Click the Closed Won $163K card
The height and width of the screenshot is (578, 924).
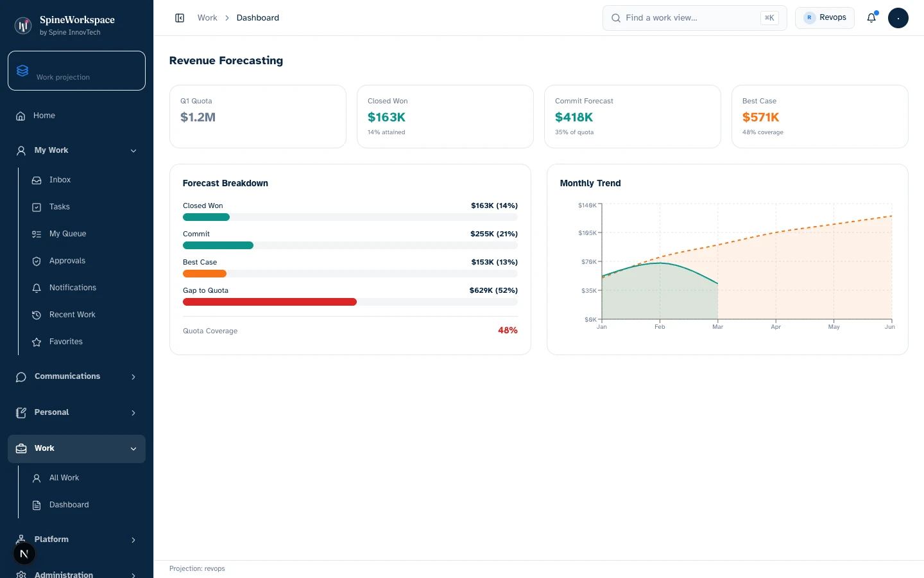click(445, 117)
